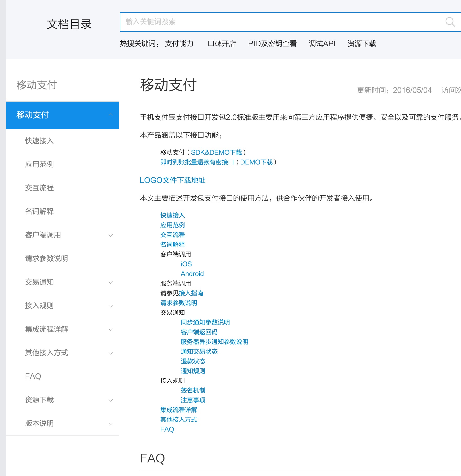
Task: Select hot keyword 资源下载
Action: coord(362,44)
